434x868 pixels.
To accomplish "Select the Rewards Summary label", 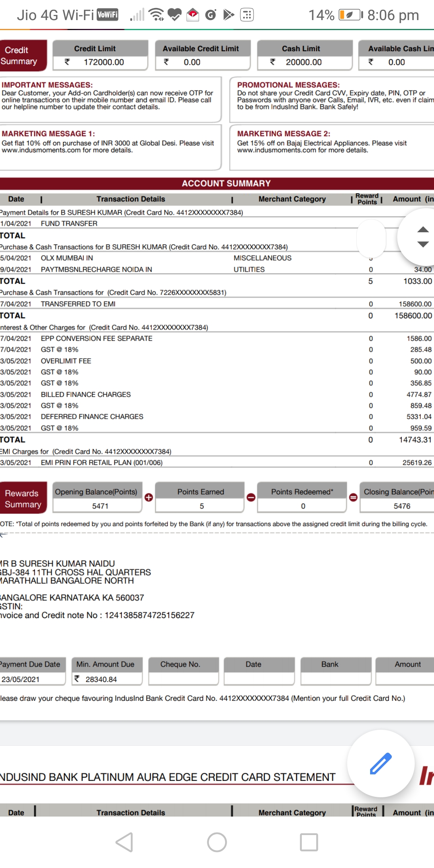I will pos(23,498).
